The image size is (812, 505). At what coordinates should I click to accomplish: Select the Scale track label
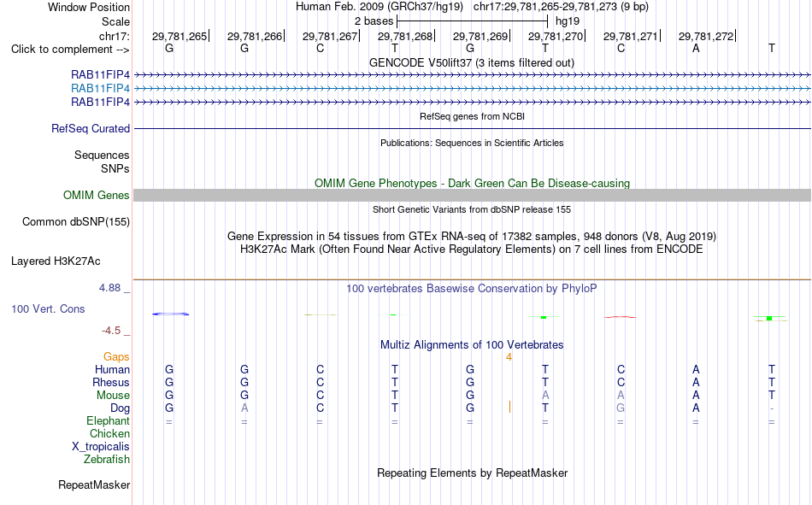115,21
